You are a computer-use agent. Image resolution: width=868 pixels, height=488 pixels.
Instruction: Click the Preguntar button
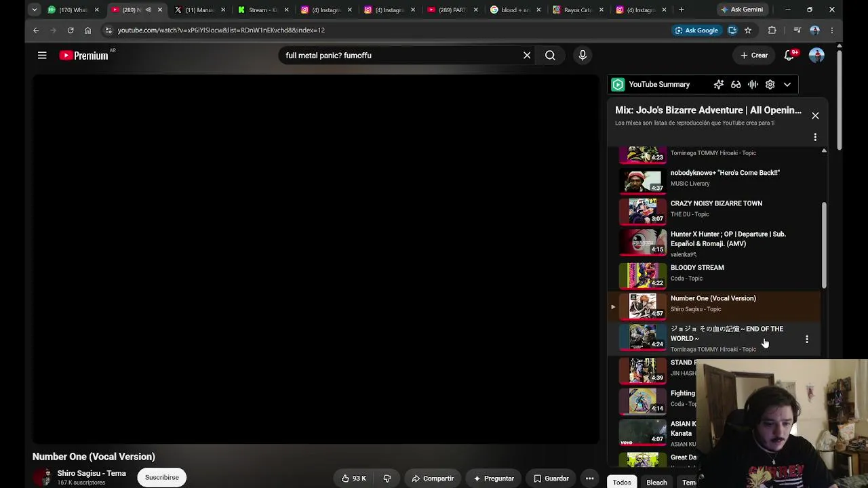tap(494, 479)
